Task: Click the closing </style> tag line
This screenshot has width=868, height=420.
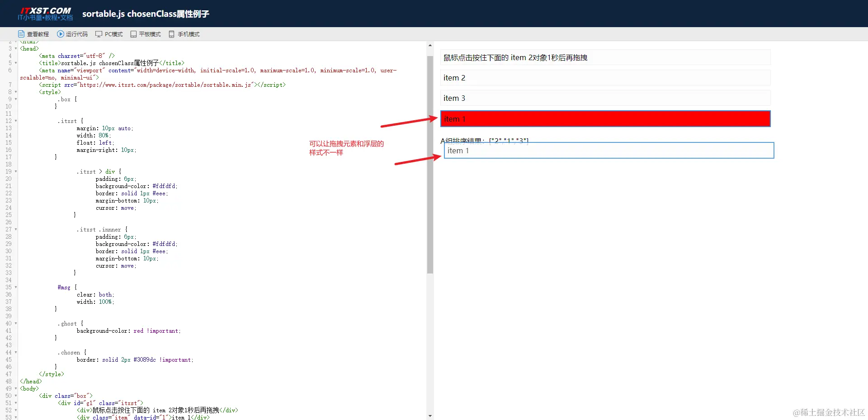Action: point(52,374)
